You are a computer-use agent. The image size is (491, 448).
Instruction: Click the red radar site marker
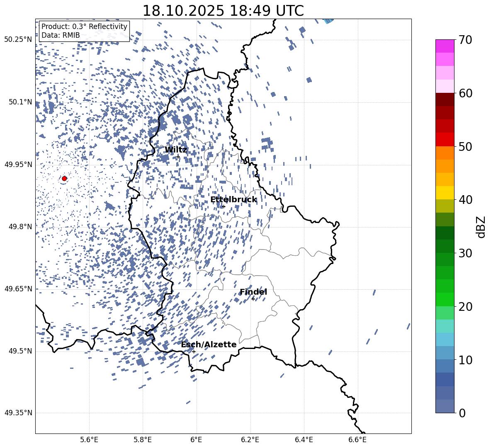[64, 178]
